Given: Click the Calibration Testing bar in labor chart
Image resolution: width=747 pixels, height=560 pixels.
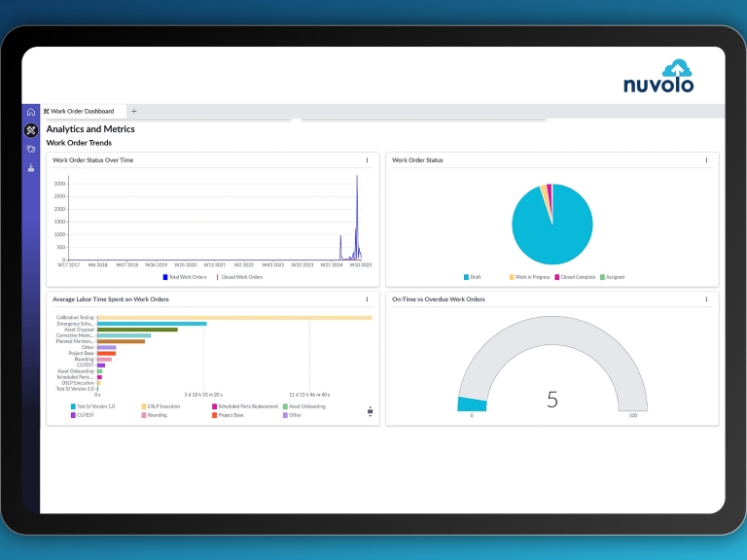Looking at the screenshot, I should 233,317.
